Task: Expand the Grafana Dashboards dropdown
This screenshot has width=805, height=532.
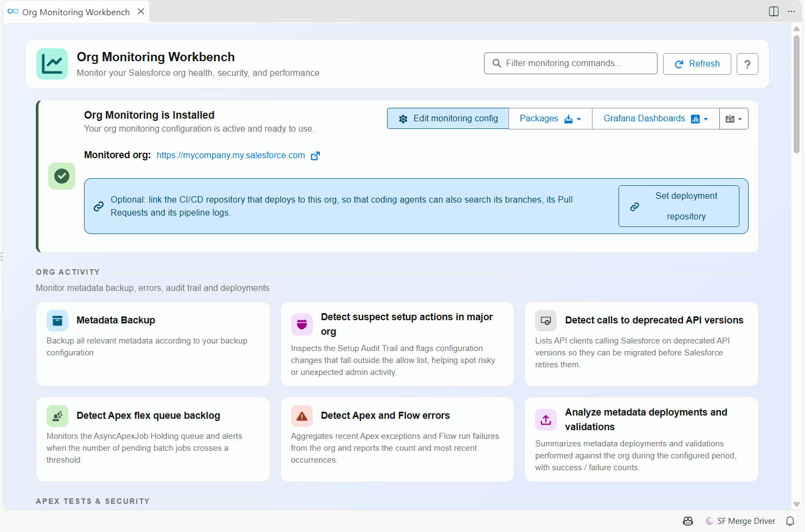Action: click(x=656, y=119)
